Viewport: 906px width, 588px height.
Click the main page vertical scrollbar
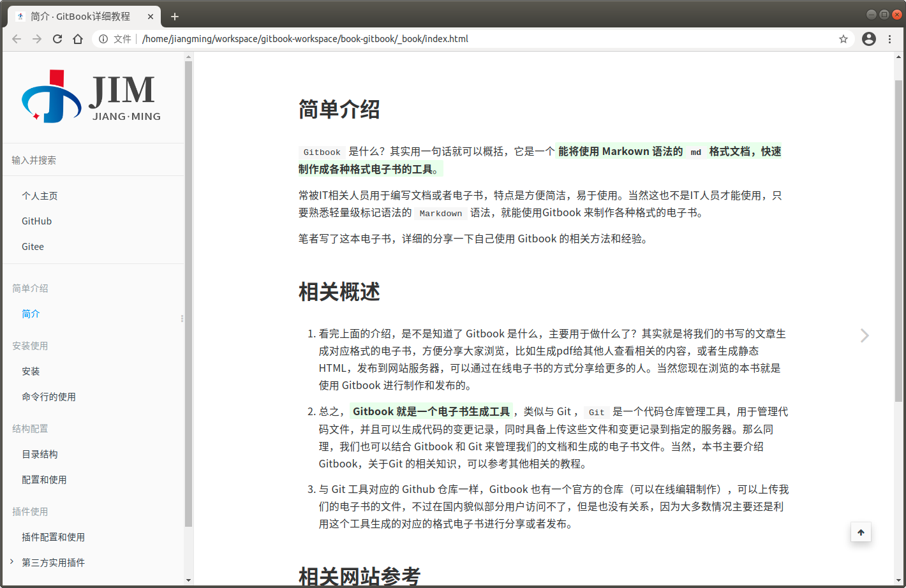[x=899, y=240]
